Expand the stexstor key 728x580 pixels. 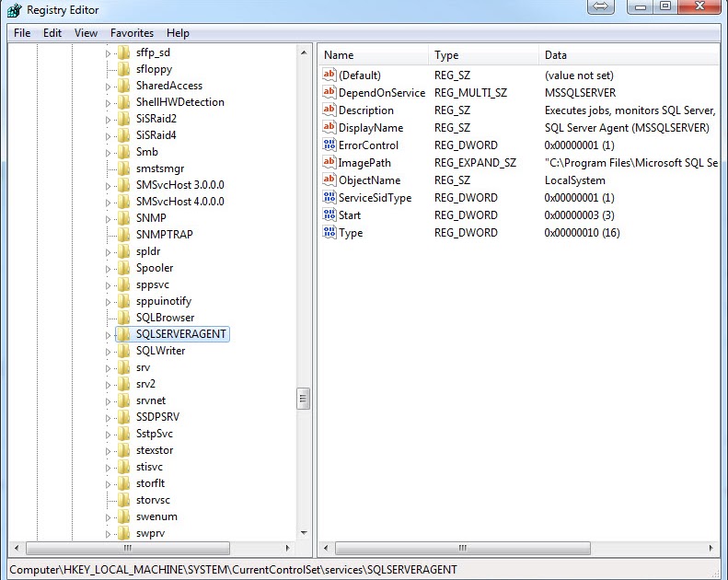(x=108, y=451)
